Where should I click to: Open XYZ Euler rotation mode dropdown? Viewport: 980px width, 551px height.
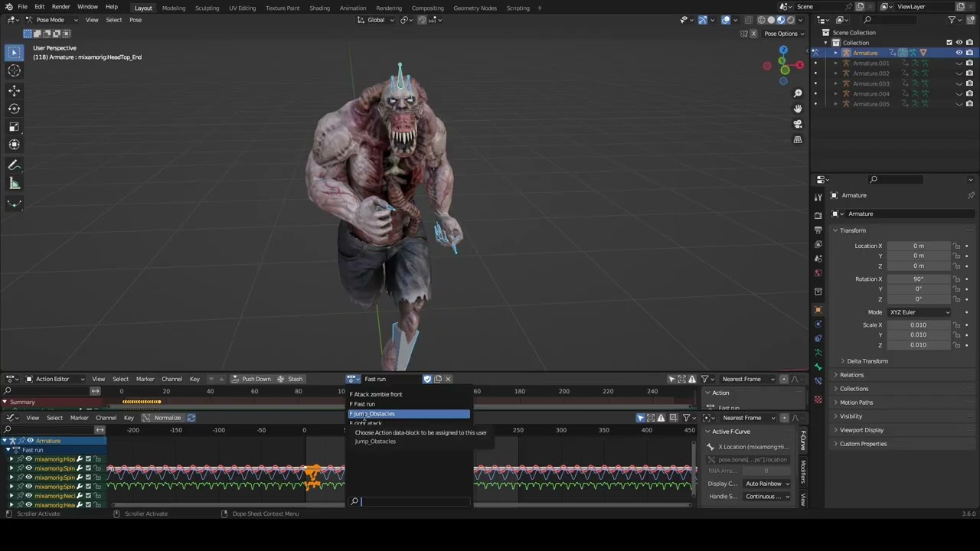click(919, 312)
